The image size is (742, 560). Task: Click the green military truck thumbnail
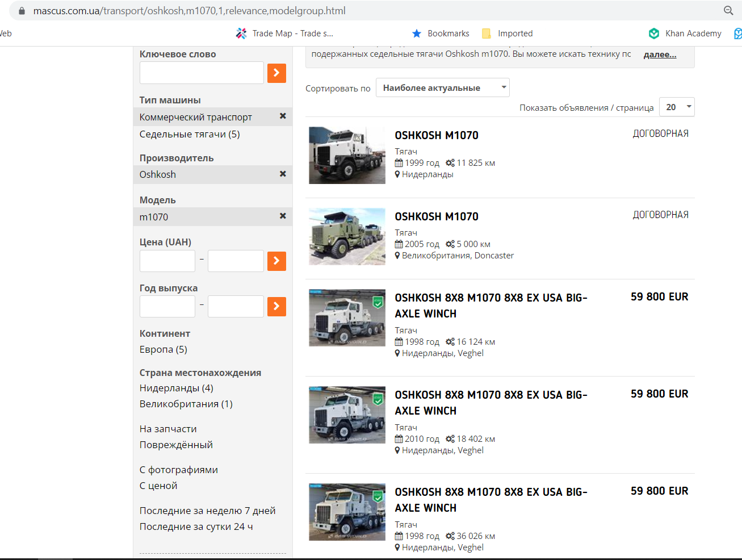[347, 236]
